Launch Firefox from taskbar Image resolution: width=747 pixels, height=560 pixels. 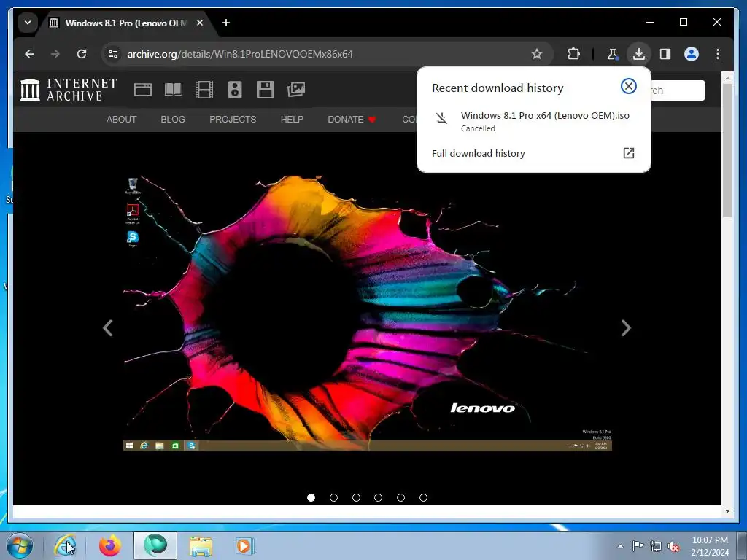click(110, 545)
